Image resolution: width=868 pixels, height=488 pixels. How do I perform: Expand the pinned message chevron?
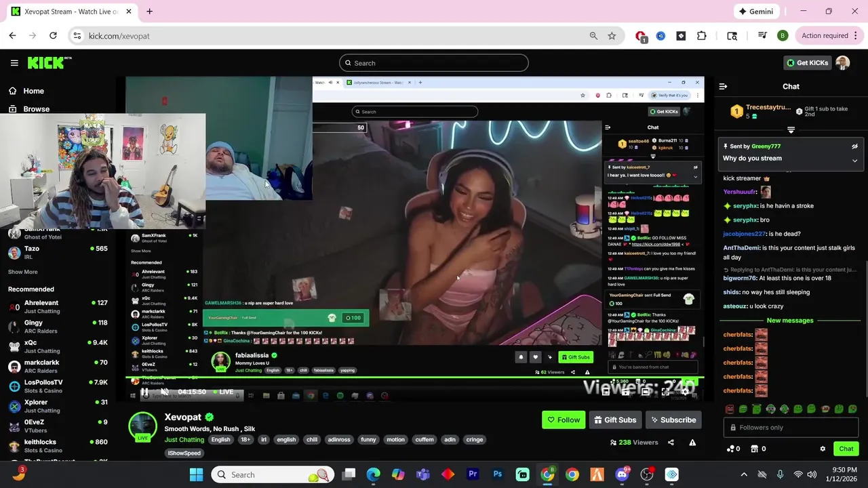[x=854, y=161]
